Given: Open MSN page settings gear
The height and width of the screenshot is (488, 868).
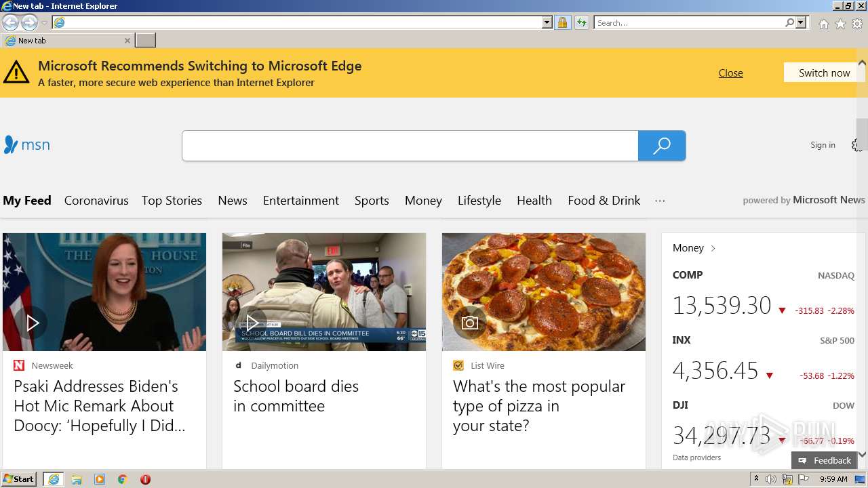Looking at the screenshot, I should click(857, 145).
